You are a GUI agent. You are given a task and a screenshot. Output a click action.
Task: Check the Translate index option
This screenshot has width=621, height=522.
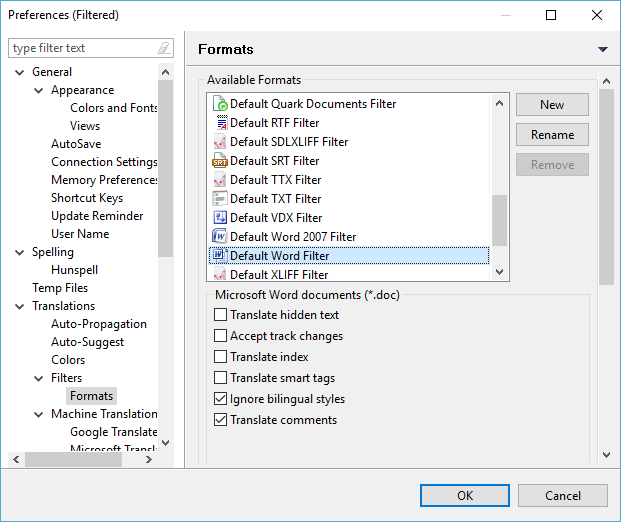220,357
